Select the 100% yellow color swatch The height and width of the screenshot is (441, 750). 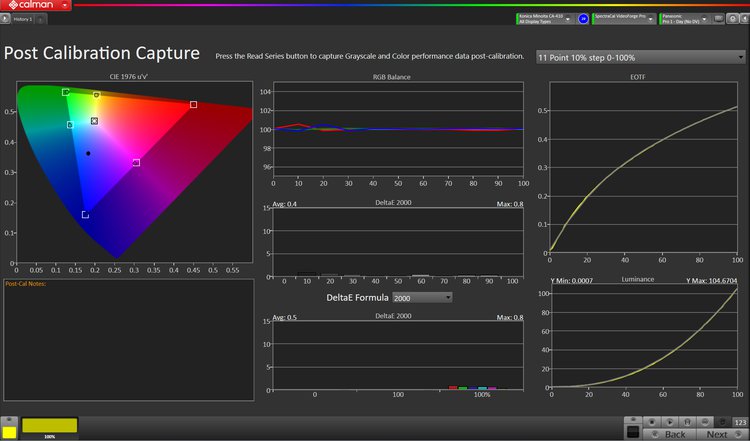pyautogui.click(x=49, y=425)
